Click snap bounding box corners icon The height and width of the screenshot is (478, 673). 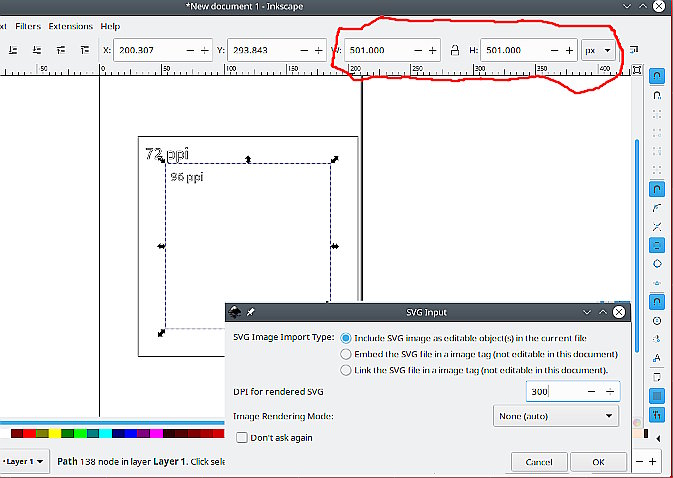[x=657, y=133]
